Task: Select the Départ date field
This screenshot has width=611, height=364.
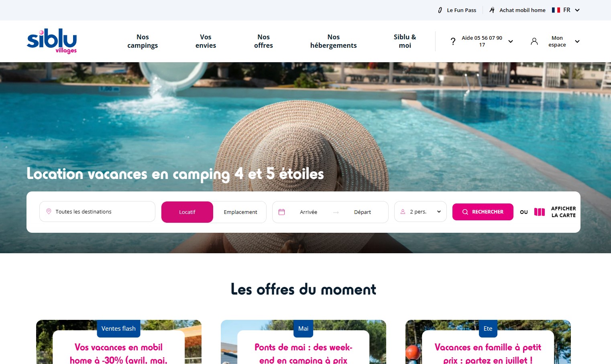Action: (x=363, y=212)
